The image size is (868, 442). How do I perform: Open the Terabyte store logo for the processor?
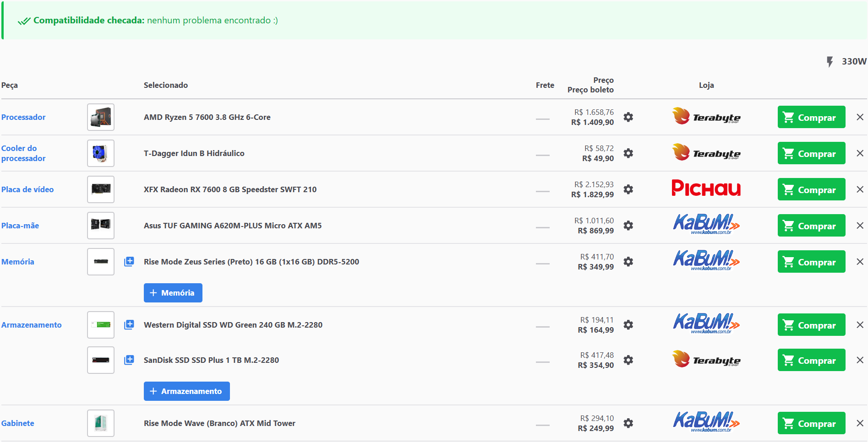[706, 117]
